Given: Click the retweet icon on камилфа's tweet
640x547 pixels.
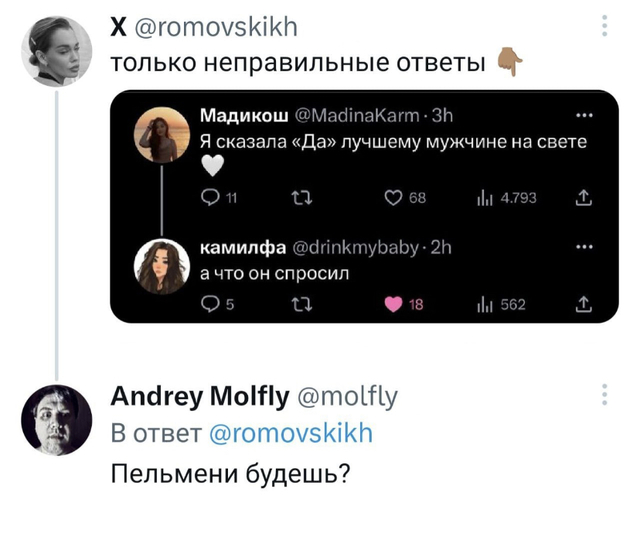Looking at the screenshot, I should [302, 305].
